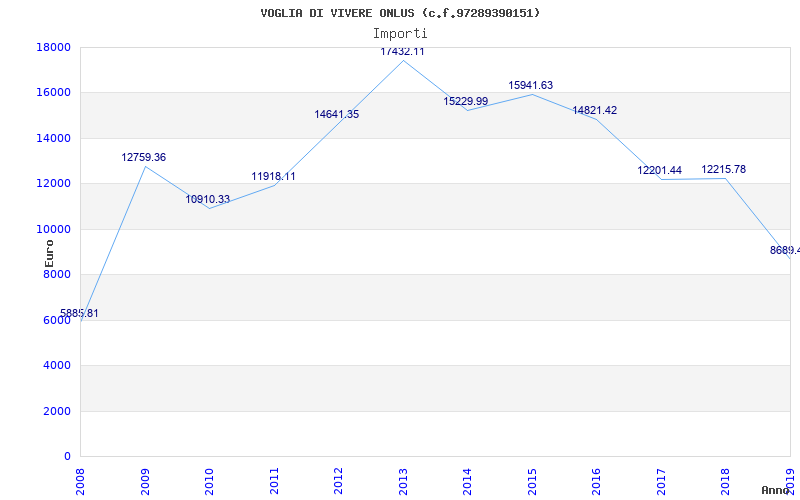
Task: Select the 14641.35 data label
Action: pyautogui.click(x=337, y=114)
